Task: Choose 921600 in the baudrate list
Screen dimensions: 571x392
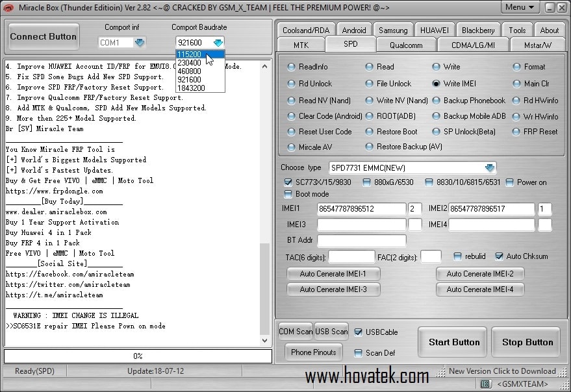Action: (x=200, y=79)
